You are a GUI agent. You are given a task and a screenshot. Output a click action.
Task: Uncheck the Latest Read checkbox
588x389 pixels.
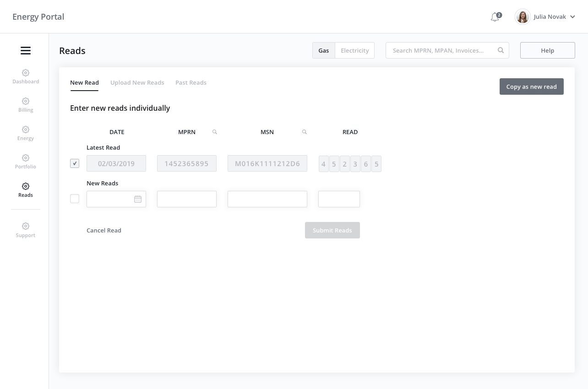pyautogui.click(x=75, y=163)
